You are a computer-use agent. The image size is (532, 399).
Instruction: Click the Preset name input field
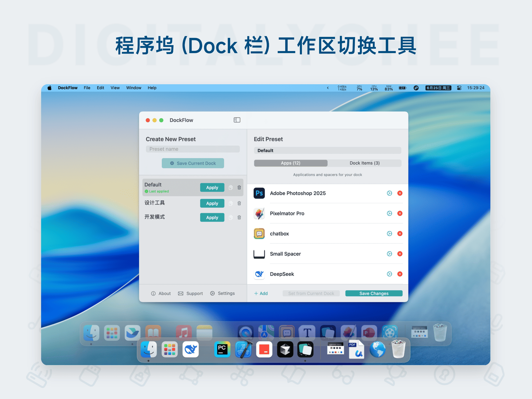coord(193,149)
